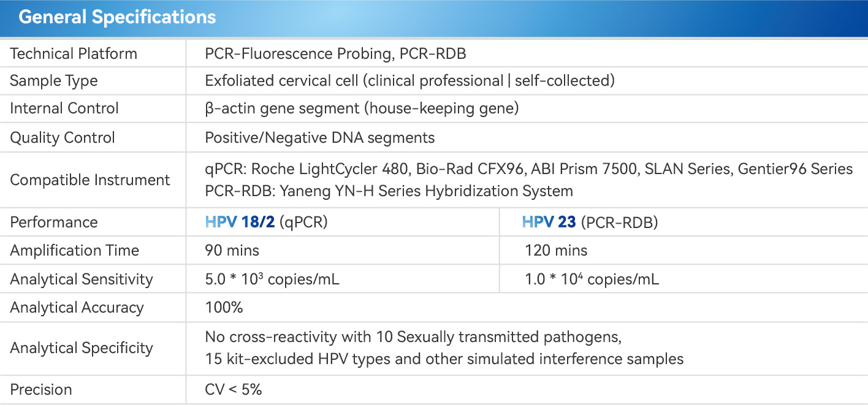Click the Yaneng YN-H Series Hybridization System line
Viewport: 868px width, 407px height.
click(389, 191)
